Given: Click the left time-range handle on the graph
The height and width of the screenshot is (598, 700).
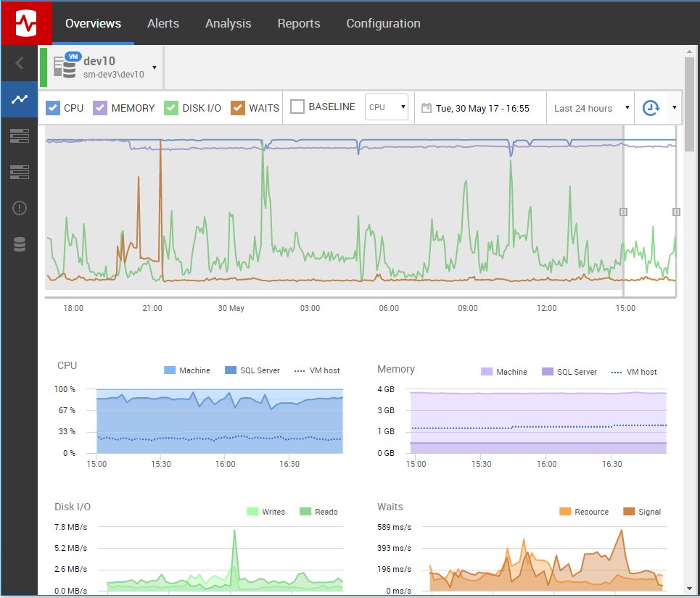Looking at the screenshot, I should (623, 212).
